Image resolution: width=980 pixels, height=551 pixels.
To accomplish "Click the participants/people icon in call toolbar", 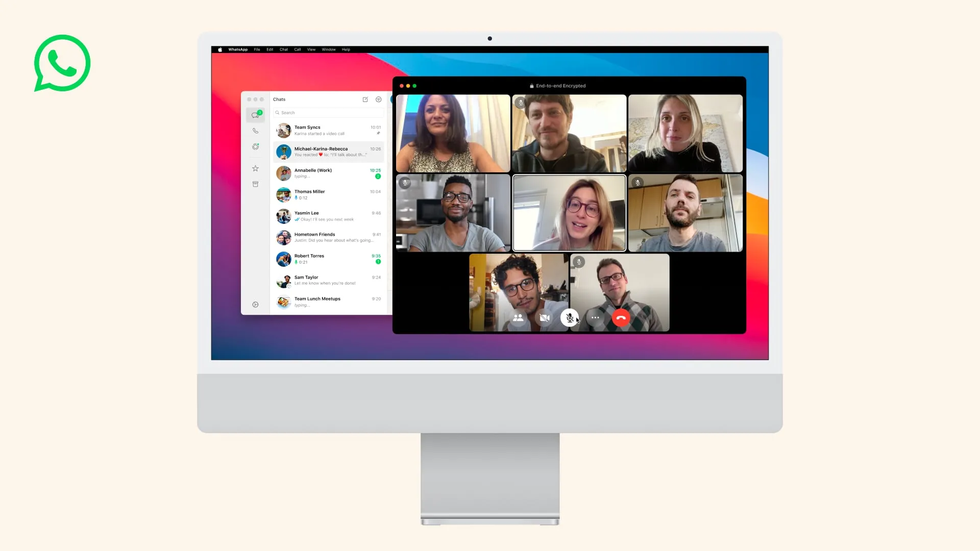I will [518, 317].
